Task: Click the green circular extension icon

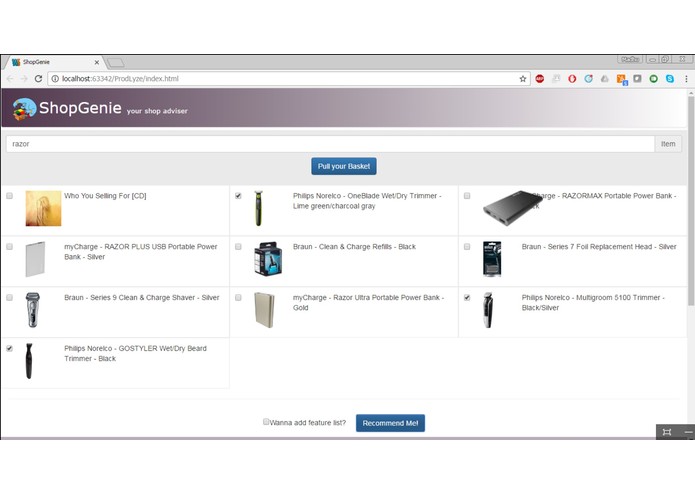Action: click(653, 79)
